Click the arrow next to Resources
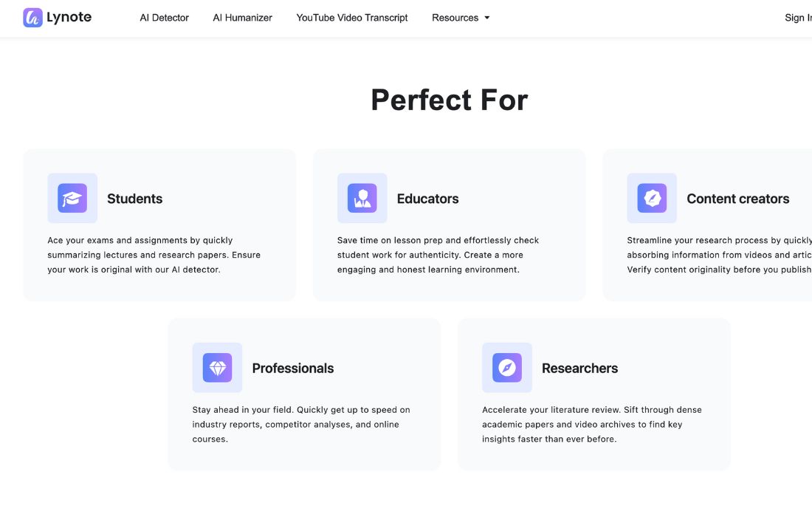This screenshot has width=812, height=517. coord(487,18)
